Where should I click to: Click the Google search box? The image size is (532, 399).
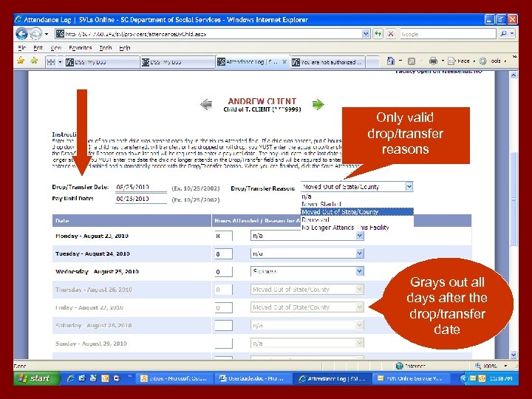[x=449, y=34]
